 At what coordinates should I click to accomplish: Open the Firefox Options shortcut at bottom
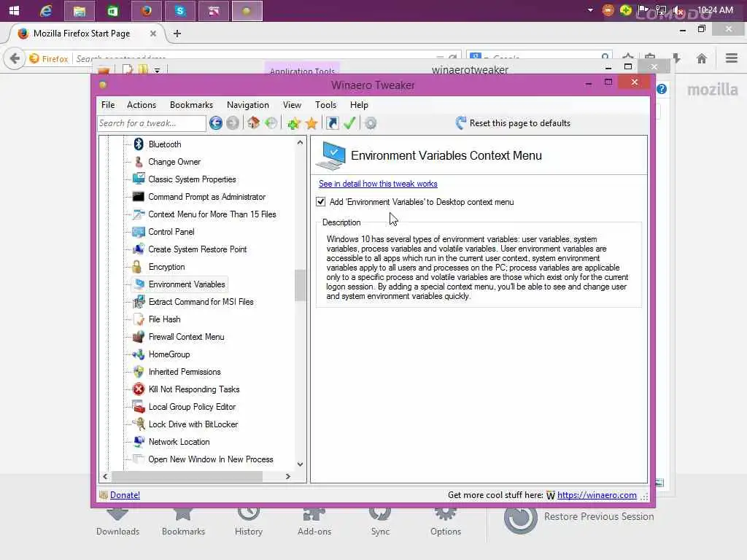(x=446, y=523)
